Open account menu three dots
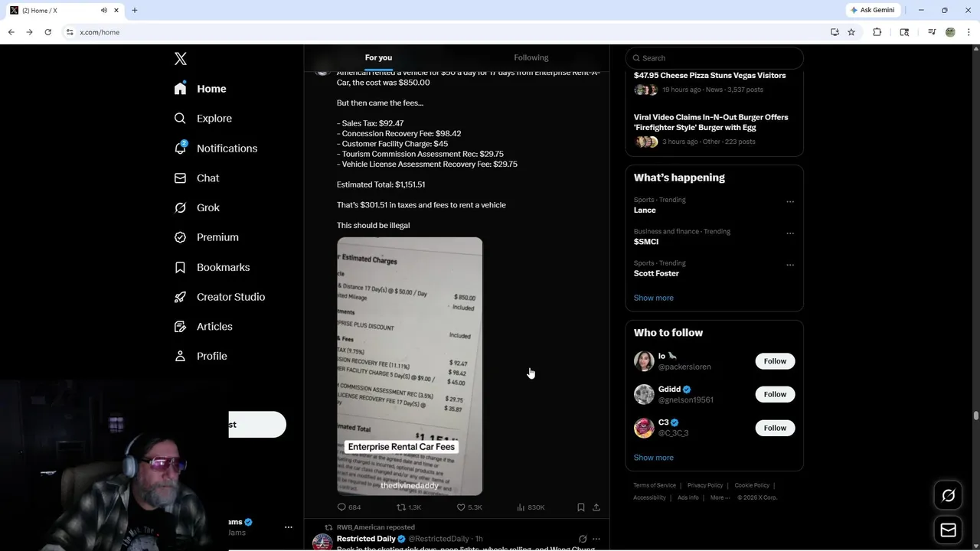Image resolution: width=980 pixels, height=551 pixels. coord(289,527)
